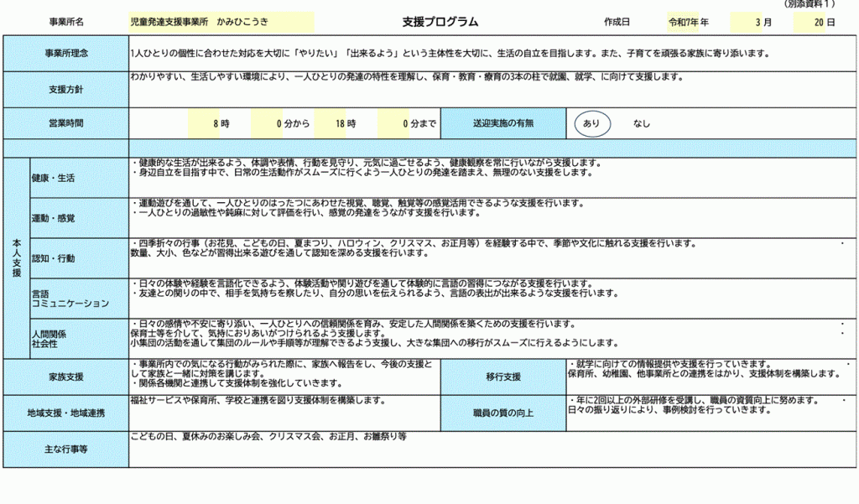Viewport: 859px width, 504px height.
Task: Click the '運動・感覚' category cell
Action: coord(80,218)
